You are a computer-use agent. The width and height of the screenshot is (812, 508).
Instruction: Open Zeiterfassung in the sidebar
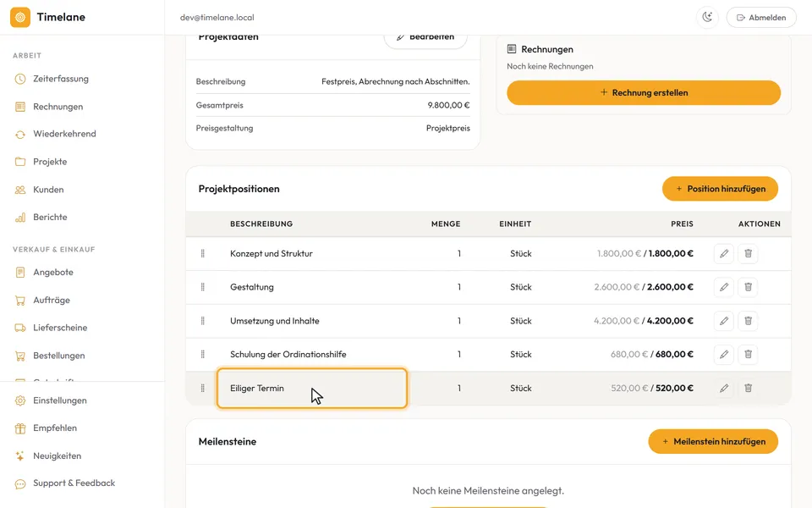coord(61,79)
